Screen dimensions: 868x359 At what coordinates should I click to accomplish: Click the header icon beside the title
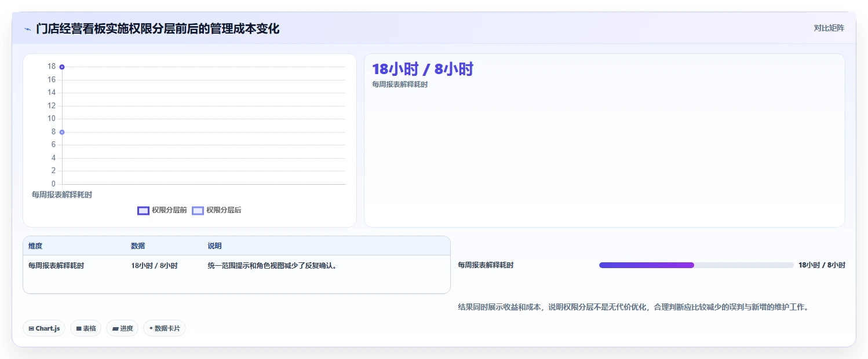coord(27,29)
